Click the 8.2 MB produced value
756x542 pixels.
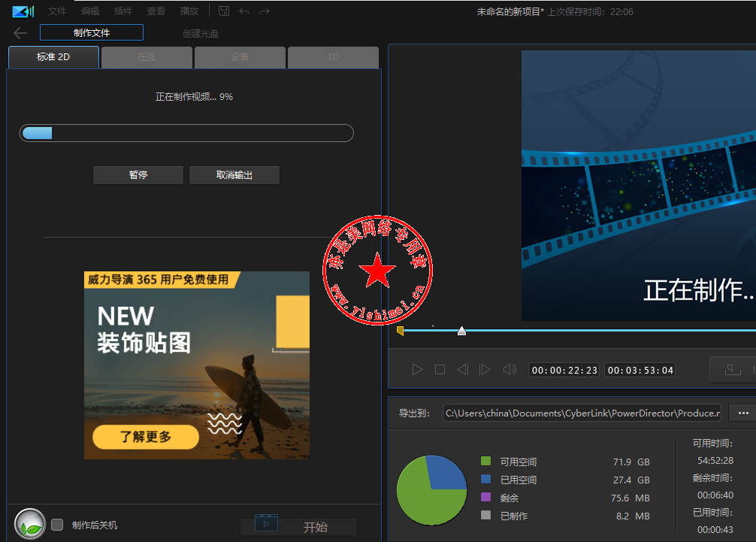pos(633,516)
